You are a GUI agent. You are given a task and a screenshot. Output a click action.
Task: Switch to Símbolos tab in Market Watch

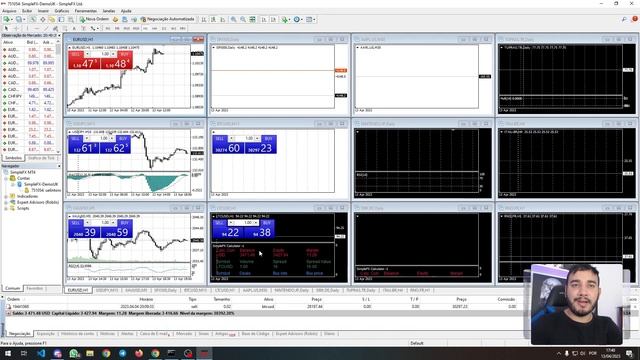(x=13, y=158)
